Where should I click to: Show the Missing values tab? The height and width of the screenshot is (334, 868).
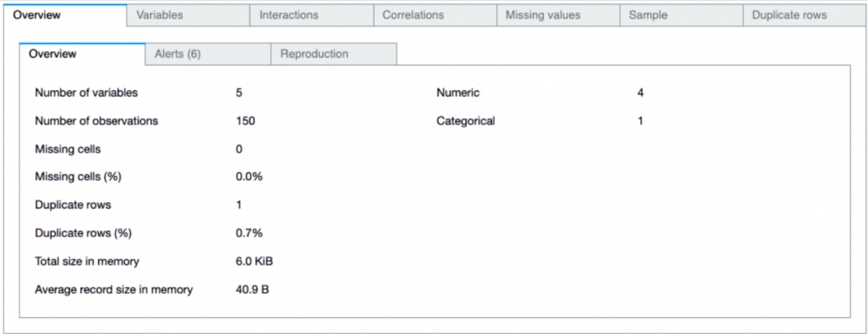[x=542, y=15]
